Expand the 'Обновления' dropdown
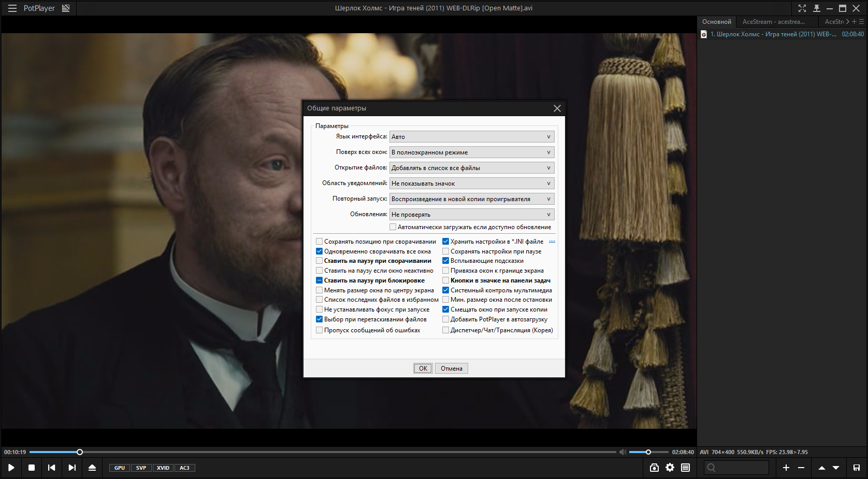Image resolution: width=868 pixels, height=479 pixels. tap(471, 215)
